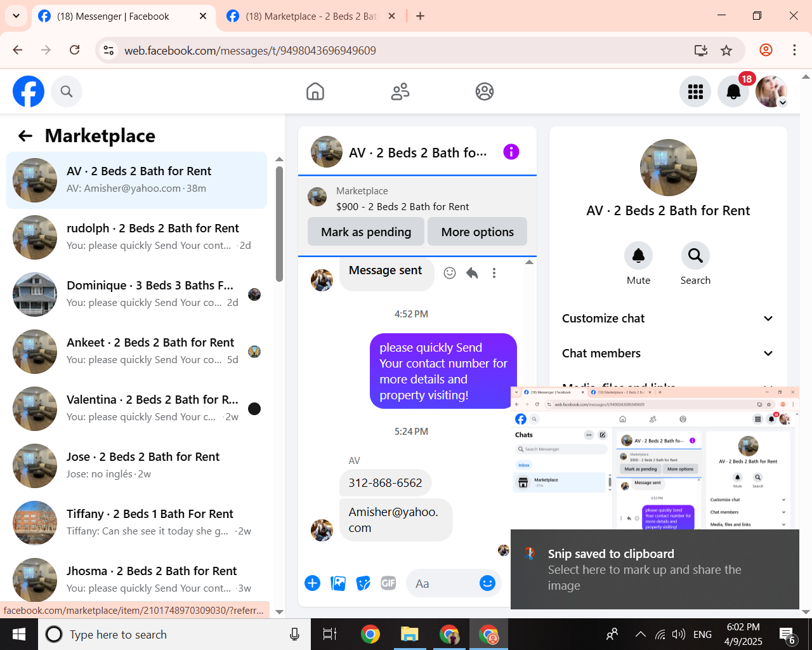Click the browser back button
Viewport: 812px width, 650px height.
[18, 50]
